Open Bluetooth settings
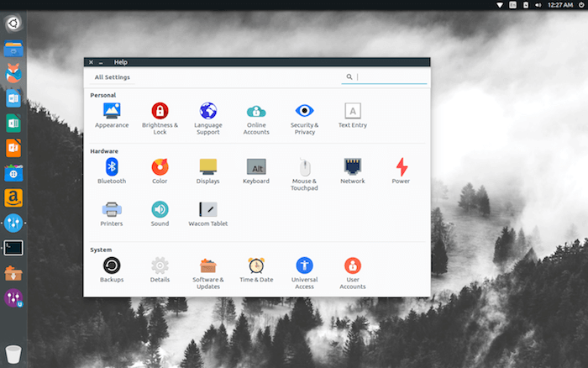The image size is (588, 368). tap(112, 171)
